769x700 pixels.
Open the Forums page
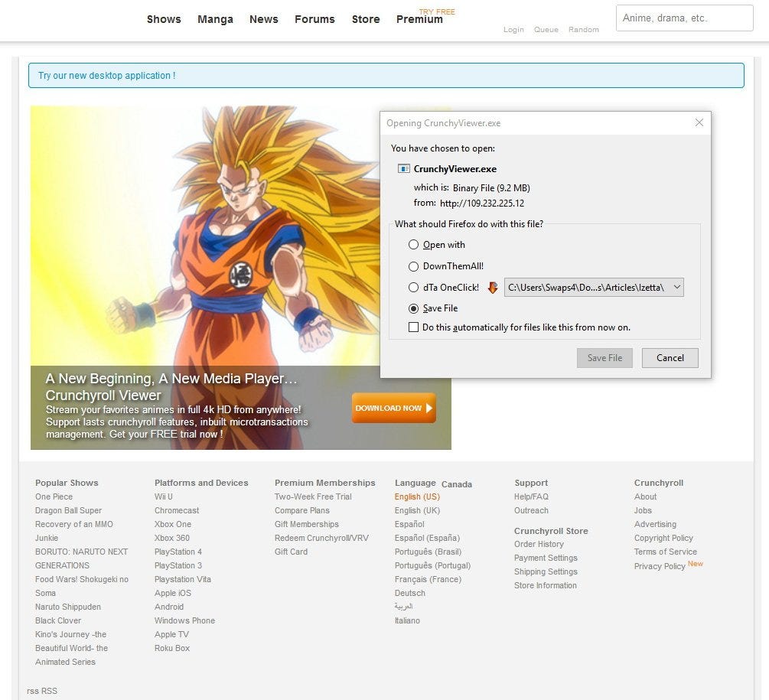tap(314, 18)
